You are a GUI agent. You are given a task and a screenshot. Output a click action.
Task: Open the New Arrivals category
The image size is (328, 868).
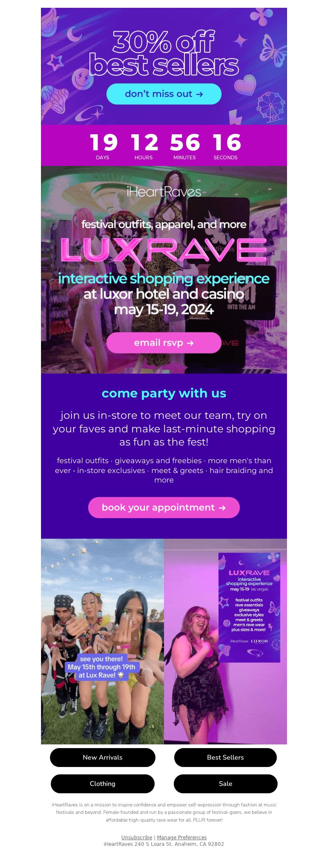102,757
